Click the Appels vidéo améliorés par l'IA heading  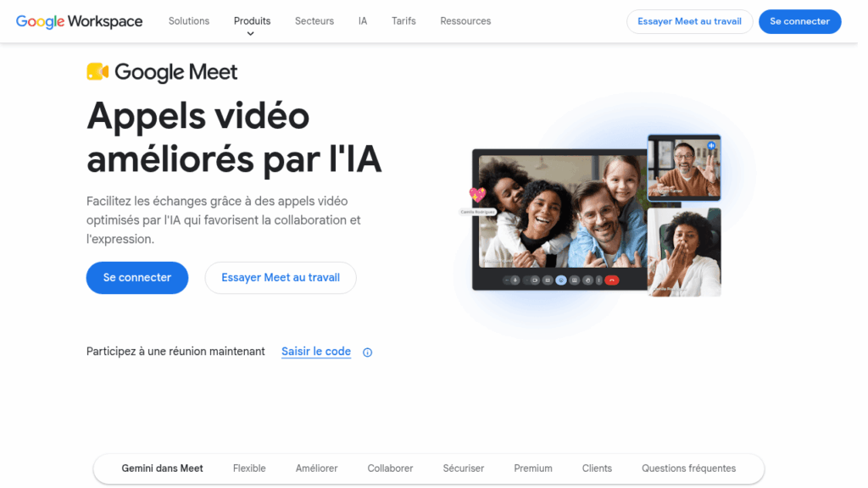point(234,138)
